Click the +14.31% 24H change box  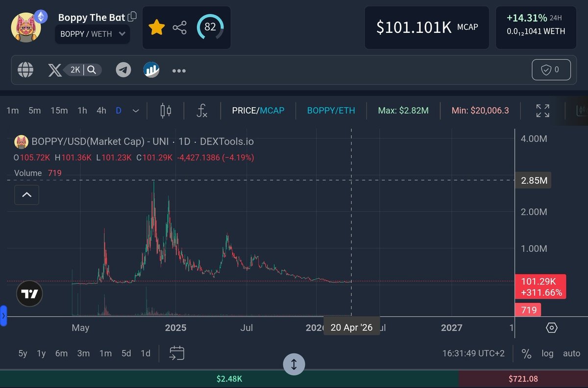(x=536, y=27)
